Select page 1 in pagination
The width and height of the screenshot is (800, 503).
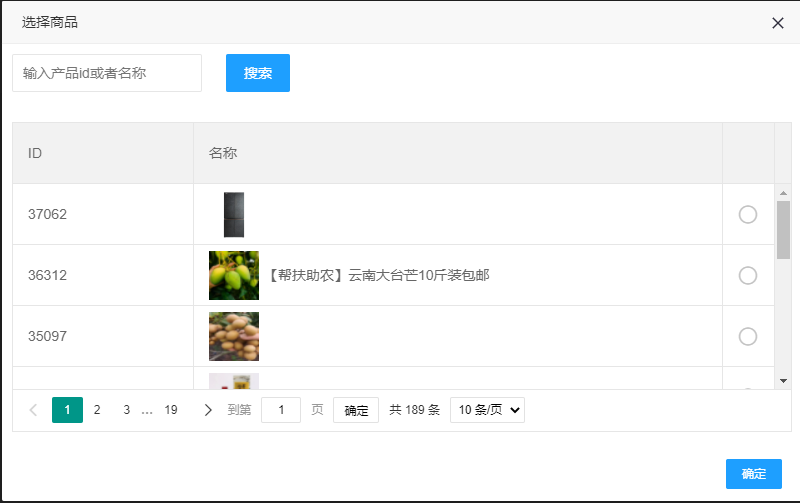pos(67,410)
